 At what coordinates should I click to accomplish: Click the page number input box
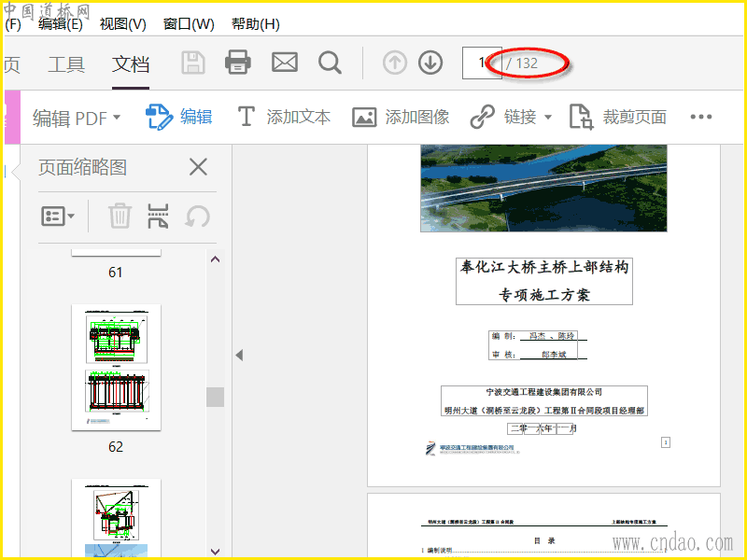click(x=481, y=63)
